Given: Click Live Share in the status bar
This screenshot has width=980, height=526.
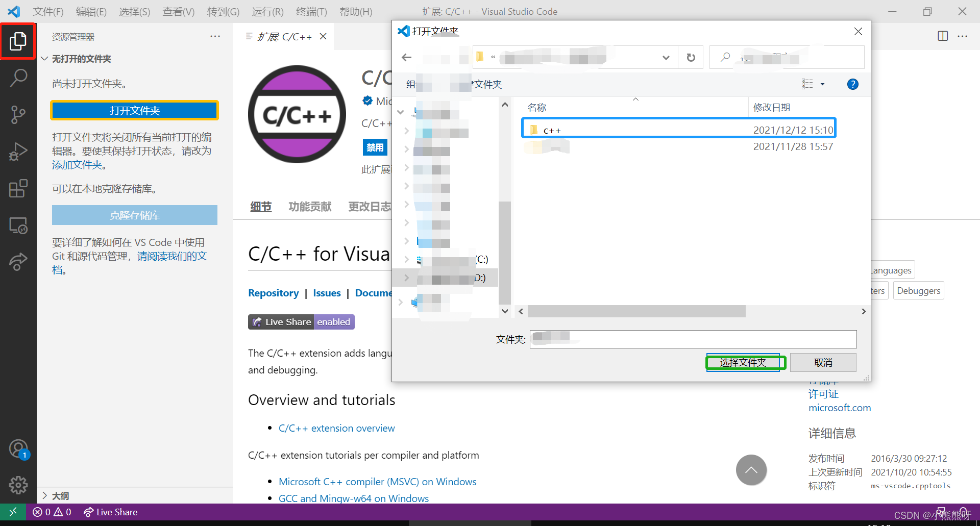Looking at the screenshot, I should (x=111, y=512).
